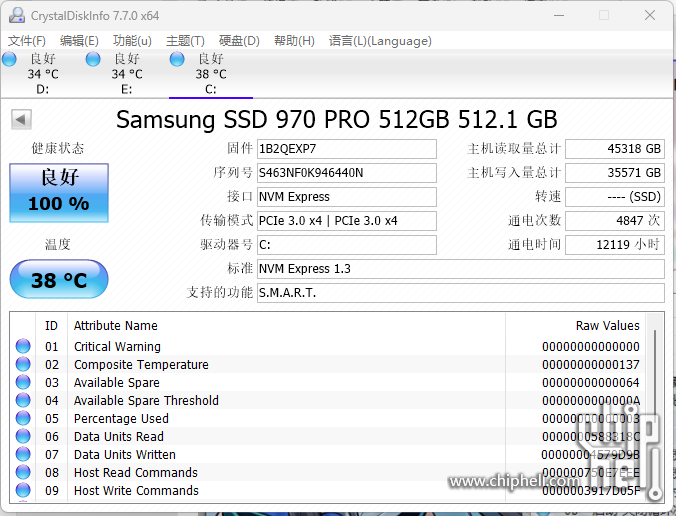676x516 pixels.
Task: Click the firmware field 1B2QEXP7
Action: pyautogui.click(x=347, y=149)
